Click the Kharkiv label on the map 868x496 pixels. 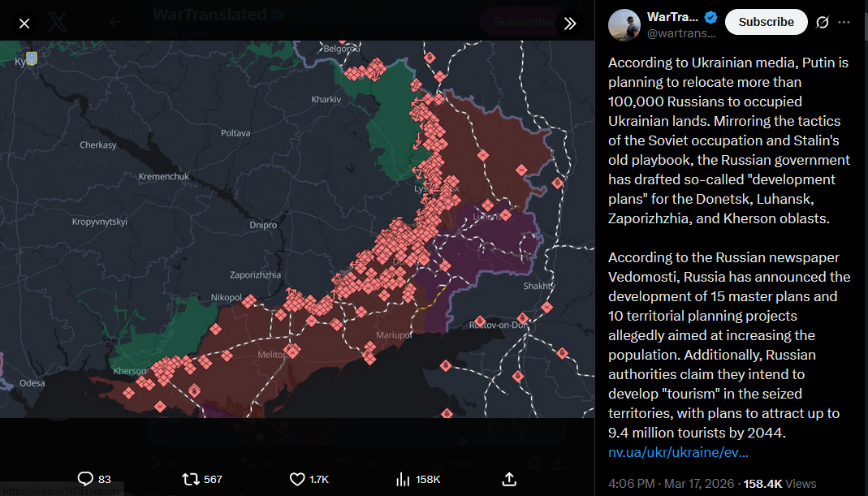pyautogui.click(x=326, y=100)
